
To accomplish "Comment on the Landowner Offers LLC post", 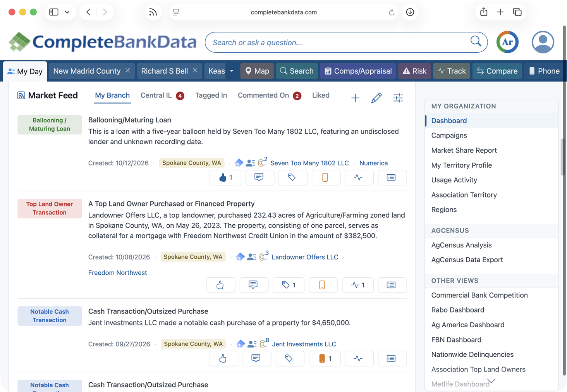I will click(253, 285).
